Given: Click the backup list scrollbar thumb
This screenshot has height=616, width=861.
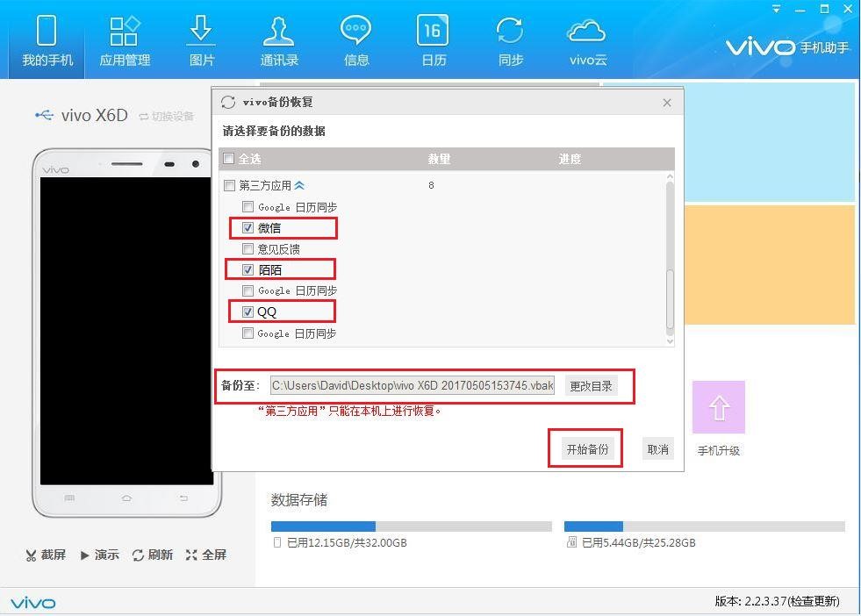Looking at the screenshot, I should pos(670,300).
